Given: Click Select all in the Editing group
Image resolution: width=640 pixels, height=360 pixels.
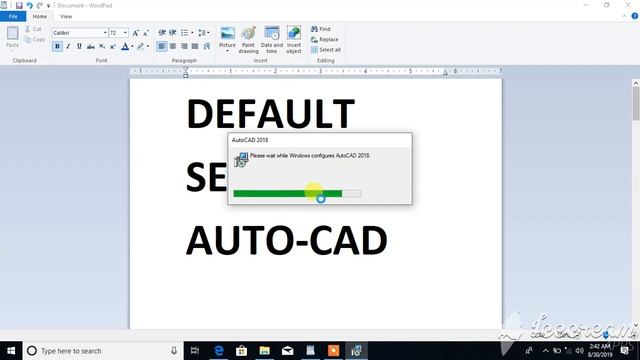Looking at the screenshot, I should pyautogui.click(x=325, y=50).
